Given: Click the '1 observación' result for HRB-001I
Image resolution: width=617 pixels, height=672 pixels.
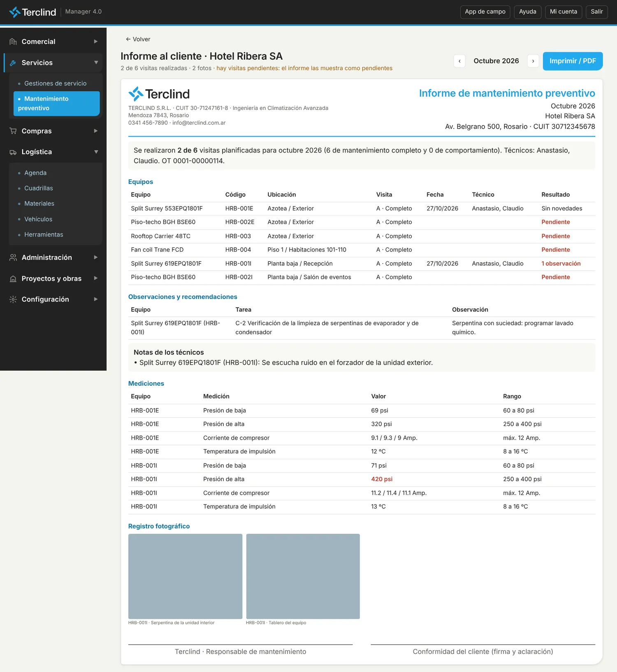Looking at the screenshot, I should pos(561,264).
